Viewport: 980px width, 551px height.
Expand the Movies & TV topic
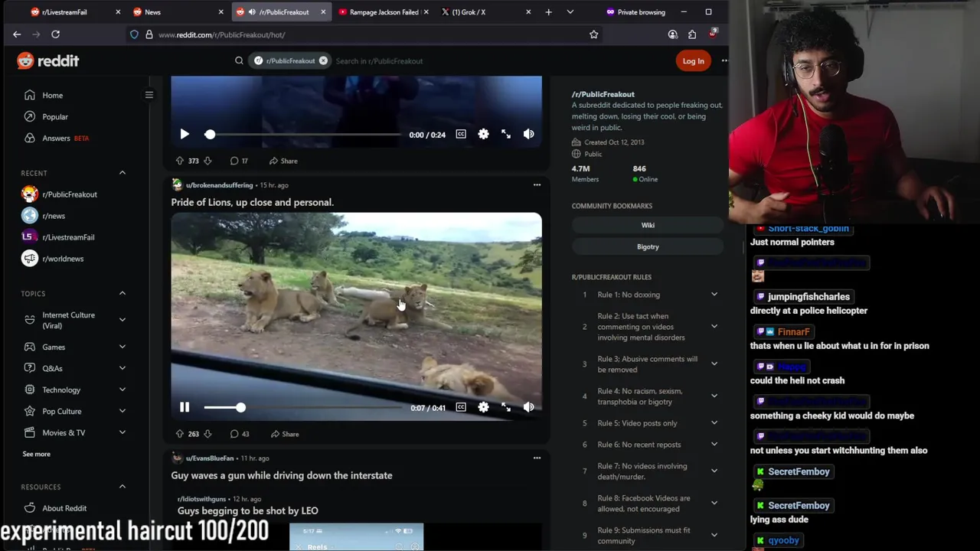coord(122,432)
